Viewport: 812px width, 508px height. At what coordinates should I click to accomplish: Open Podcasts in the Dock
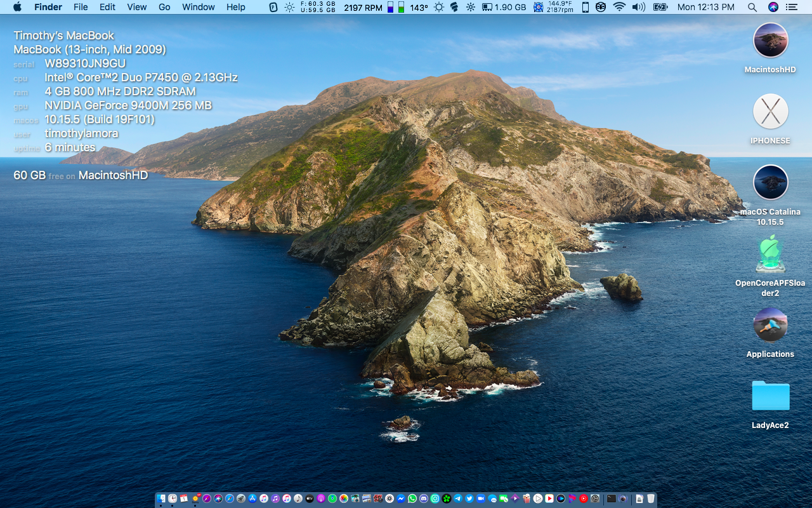point(321,498)
